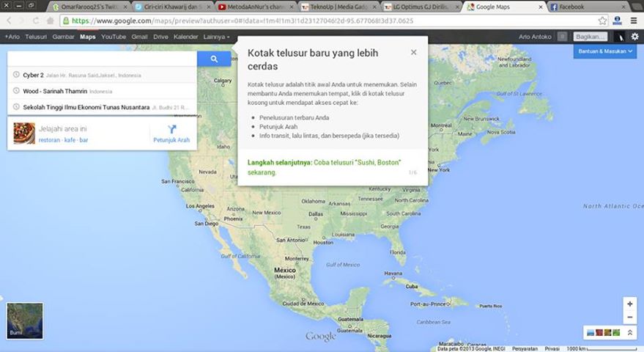Open the Persyaratan terms link
This screenshot has height=352, width=644.
(525, 349)
